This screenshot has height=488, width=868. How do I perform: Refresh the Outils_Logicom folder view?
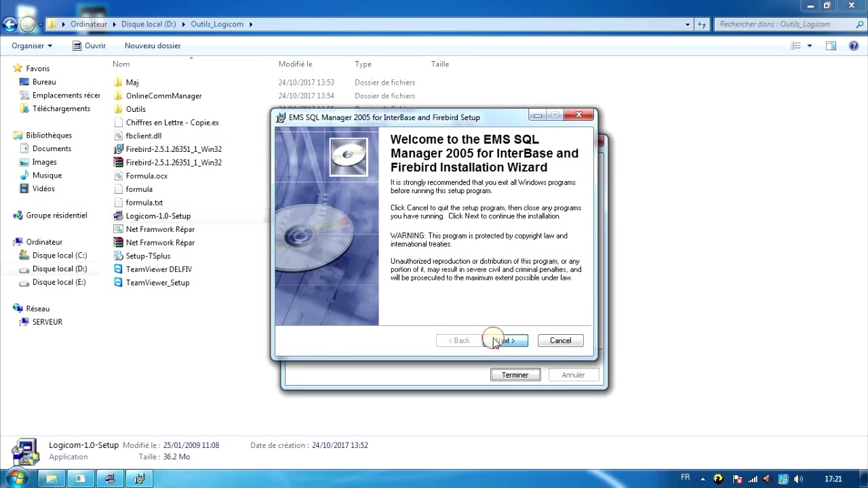pyautogui.click(x=703, y=24)
